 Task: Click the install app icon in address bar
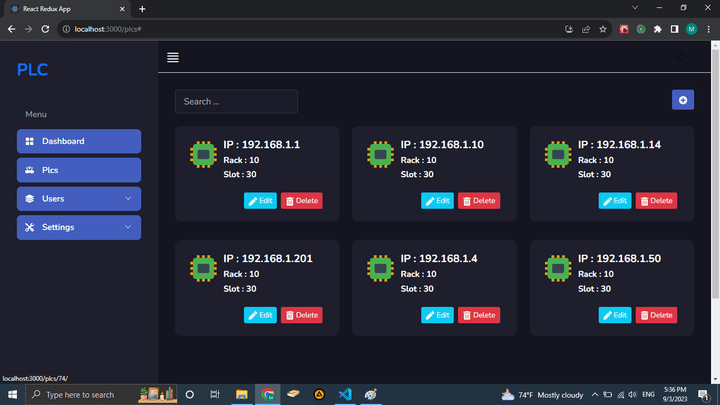[569, 29]
